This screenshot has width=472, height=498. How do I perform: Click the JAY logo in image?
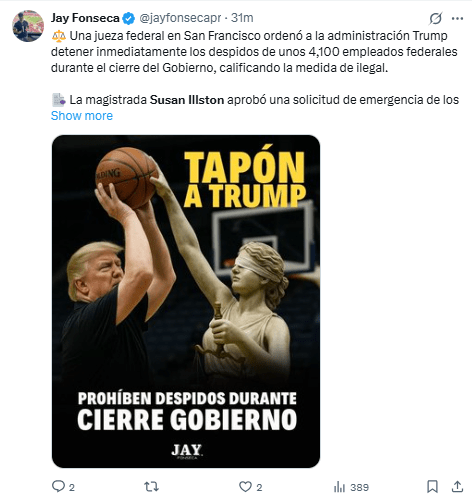click(x=187, y=451)
